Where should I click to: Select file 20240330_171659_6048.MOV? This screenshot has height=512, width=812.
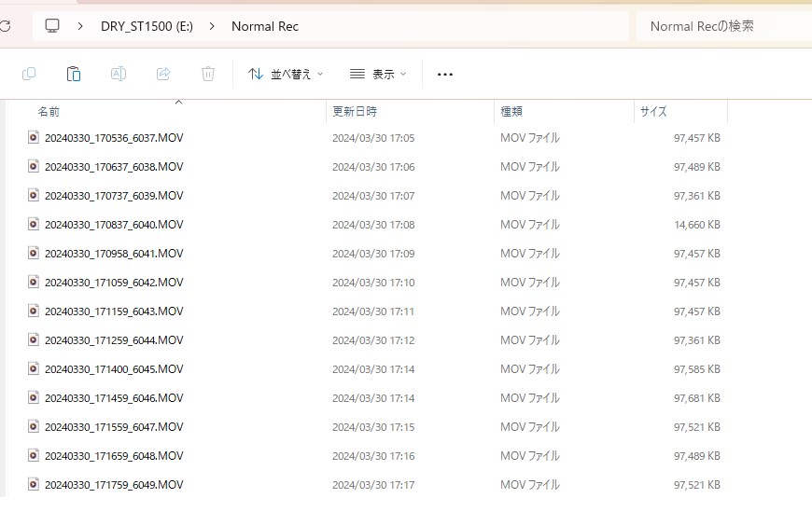pyautogui.click(x=114, y=456)
